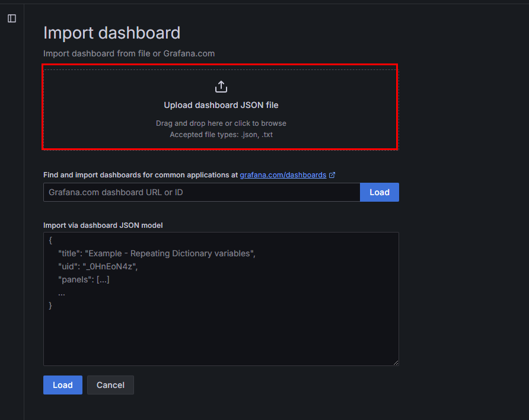Click the textarea resize grip handle
Screen dimensions: 529x420
(x=396, y=362)
